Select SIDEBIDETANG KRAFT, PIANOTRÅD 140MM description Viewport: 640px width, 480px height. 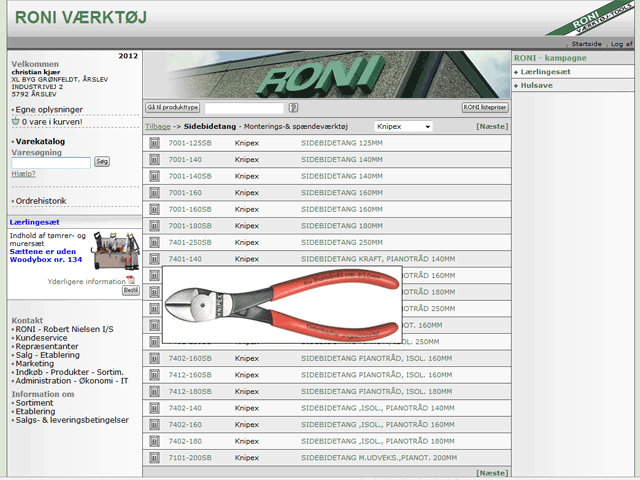pos(378,259)
